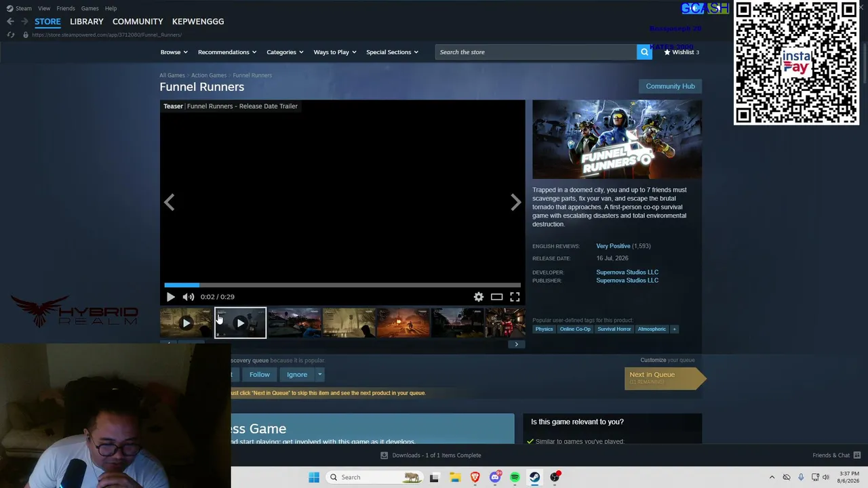Open developer Supernova Studios LLC link
Image resolution: width=868 pixels, height=488 pixels.
(x=627, y=272)
